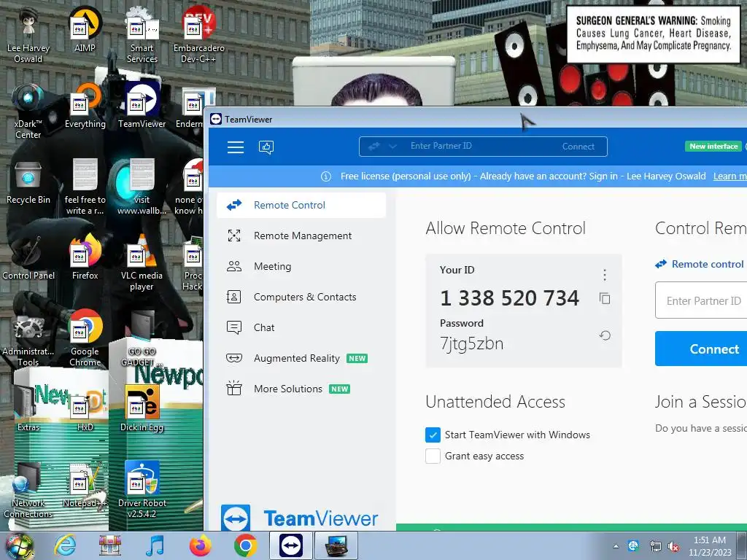Click the password text 7jtg5zbn
The height and width of the screenshot is (560, 747).
pos(472,343)
